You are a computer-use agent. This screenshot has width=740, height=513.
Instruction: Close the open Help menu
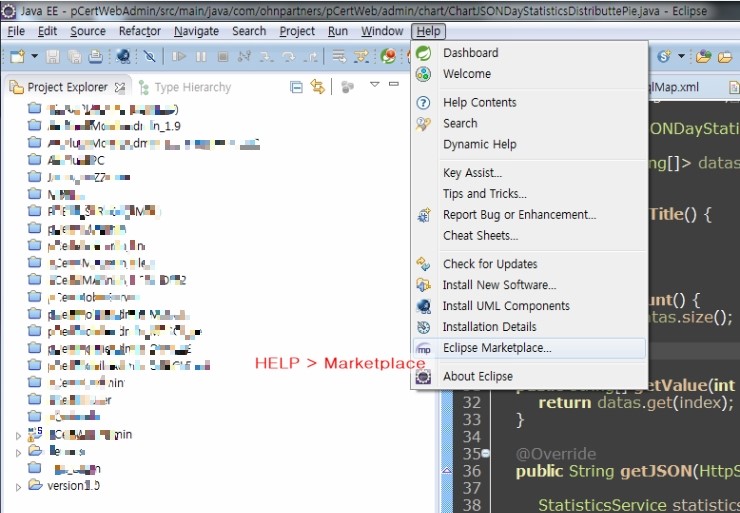click(428, 31)
